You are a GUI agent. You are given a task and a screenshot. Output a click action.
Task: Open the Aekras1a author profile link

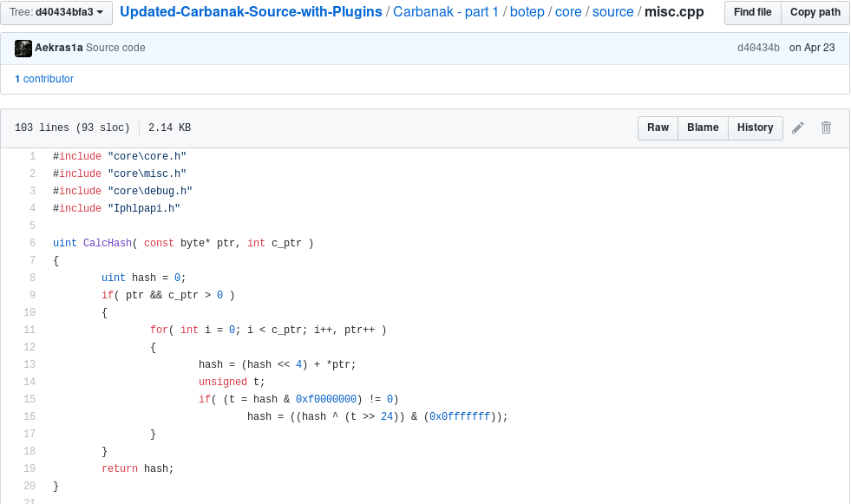59,48
